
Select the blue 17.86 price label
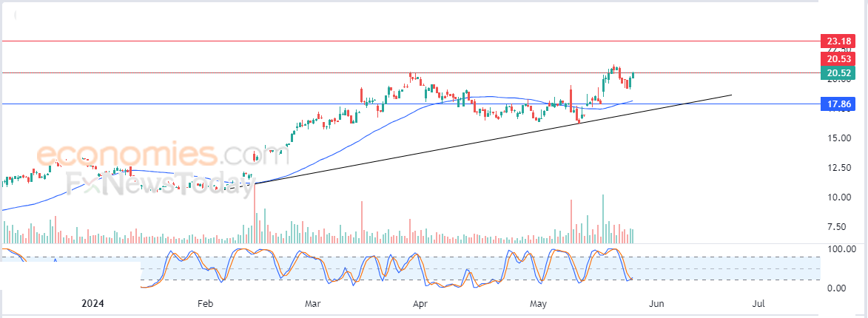coord(838,104)
